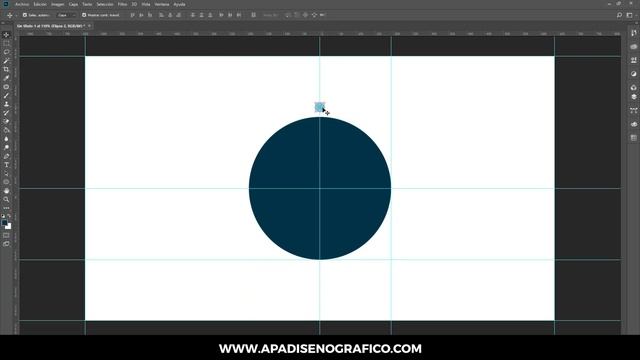
Task: Select the Sin título-1 document tab
Action: [50, 26]
